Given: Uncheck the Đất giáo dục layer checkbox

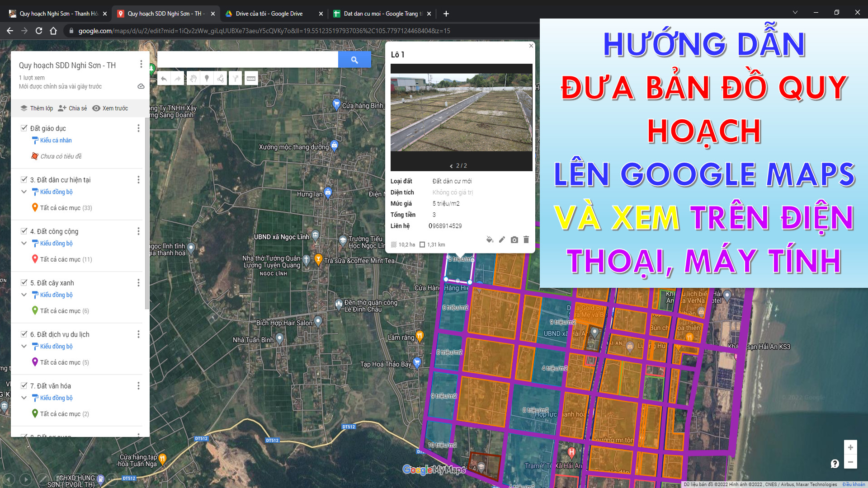Looking at the screenshot, I should [x=24, y=128].
